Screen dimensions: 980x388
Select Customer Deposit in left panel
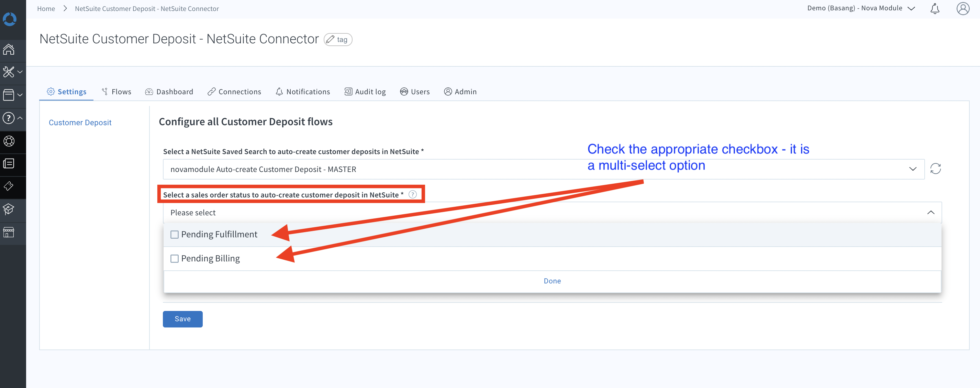point(80,122)
